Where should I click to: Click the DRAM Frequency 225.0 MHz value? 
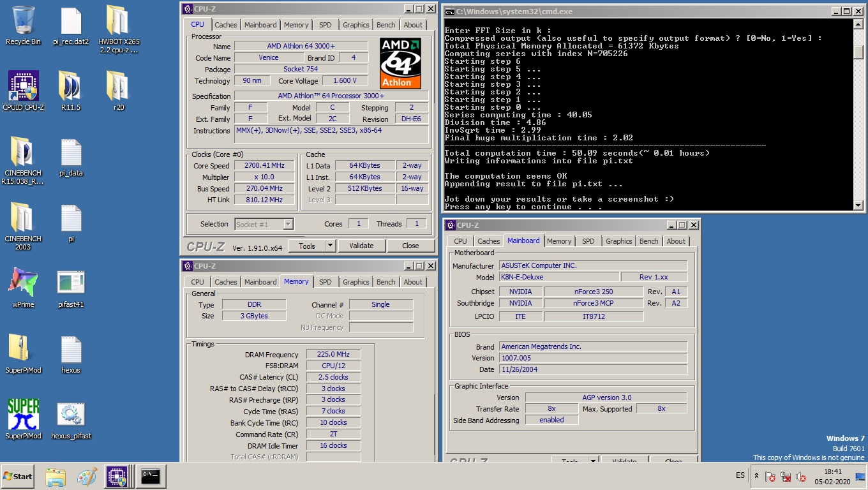pyautogui.click(x=333, y=355)
